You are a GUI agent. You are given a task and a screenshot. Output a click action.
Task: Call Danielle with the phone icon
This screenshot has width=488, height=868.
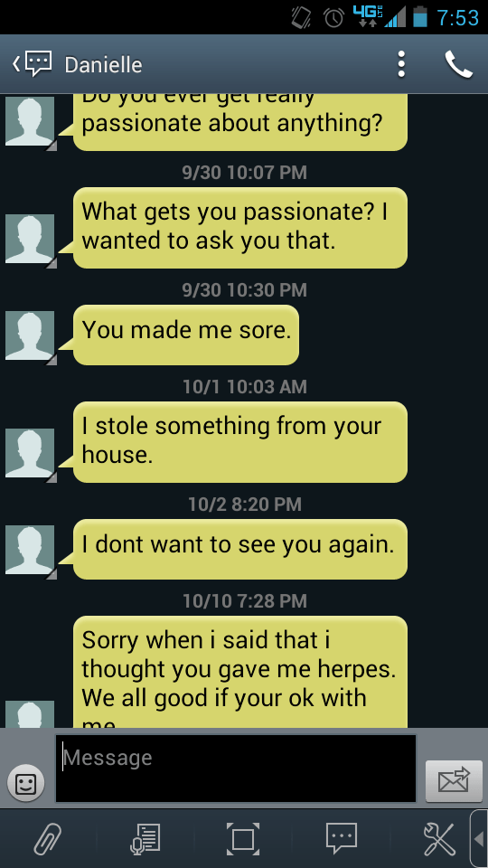tap(459, 64)
